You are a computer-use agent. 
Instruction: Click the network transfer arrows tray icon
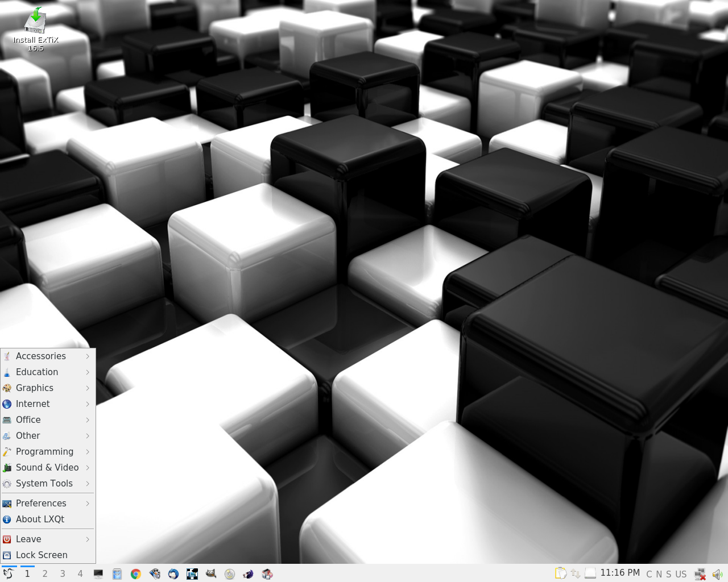click(576, 573)
